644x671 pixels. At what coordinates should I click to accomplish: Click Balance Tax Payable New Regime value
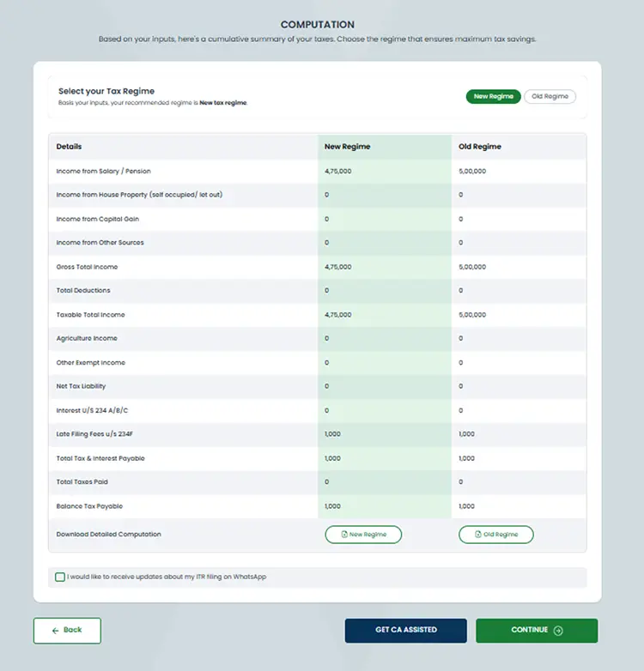coord(332,506)
